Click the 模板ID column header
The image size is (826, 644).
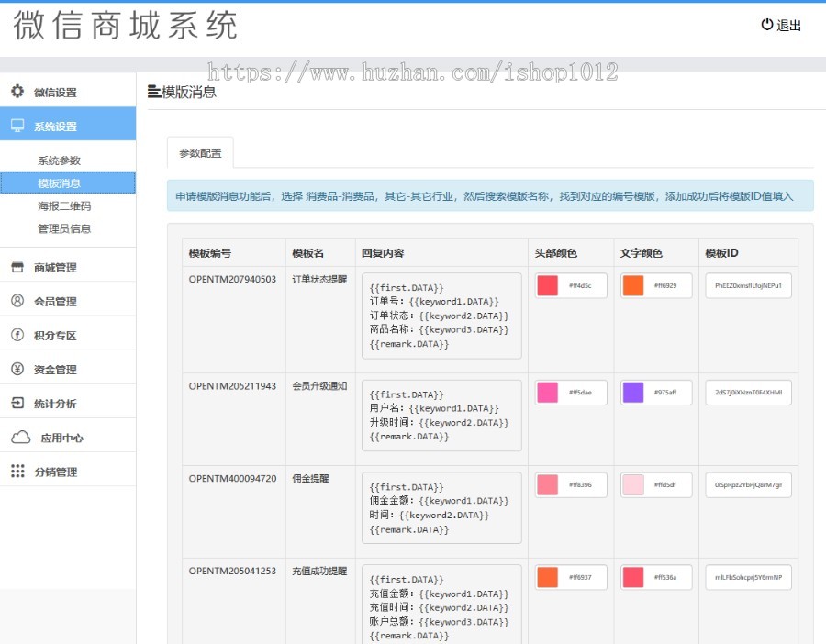[721, 253]
